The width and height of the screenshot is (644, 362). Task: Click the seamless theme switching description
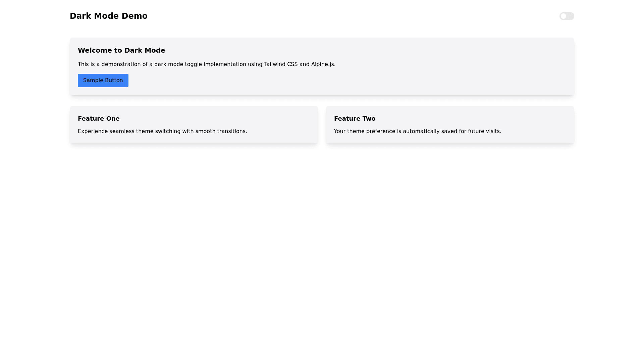(162, 131)
